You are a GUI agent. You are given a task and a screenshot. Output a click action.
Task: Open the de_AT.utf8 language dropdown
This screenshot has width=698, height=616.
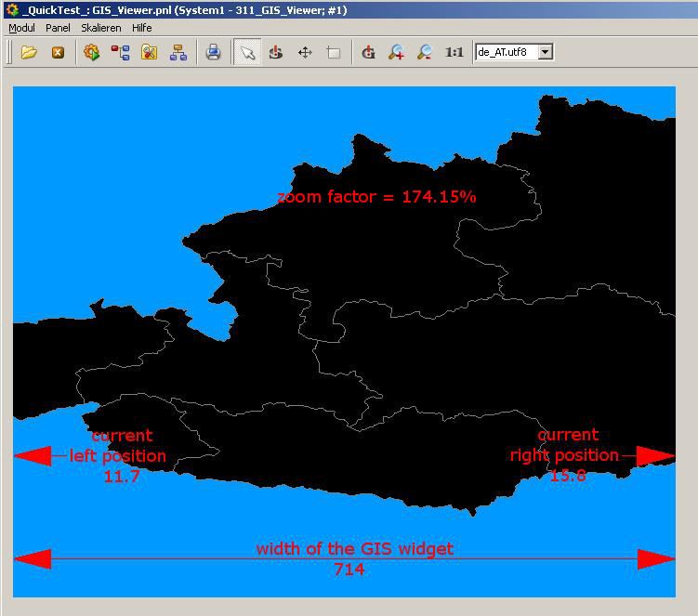(x=546, y=52)
